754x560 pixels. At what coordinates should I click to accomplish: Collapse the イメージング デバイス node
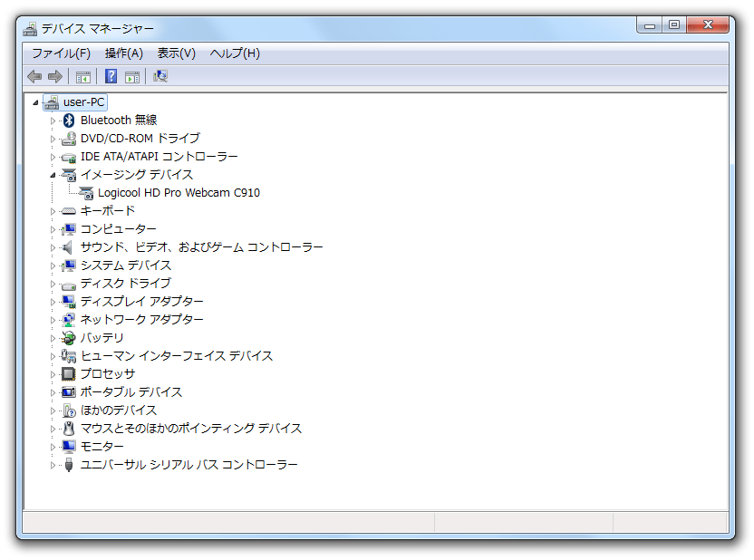[x=53, y=176]
